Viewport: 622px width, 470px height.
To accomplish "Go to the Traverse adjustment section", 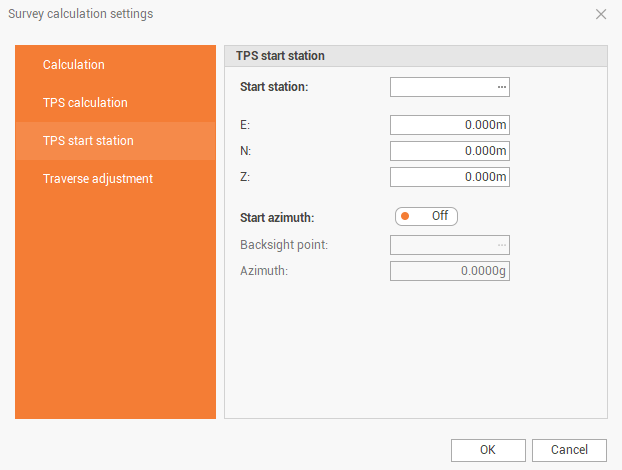I will [97, 179].
